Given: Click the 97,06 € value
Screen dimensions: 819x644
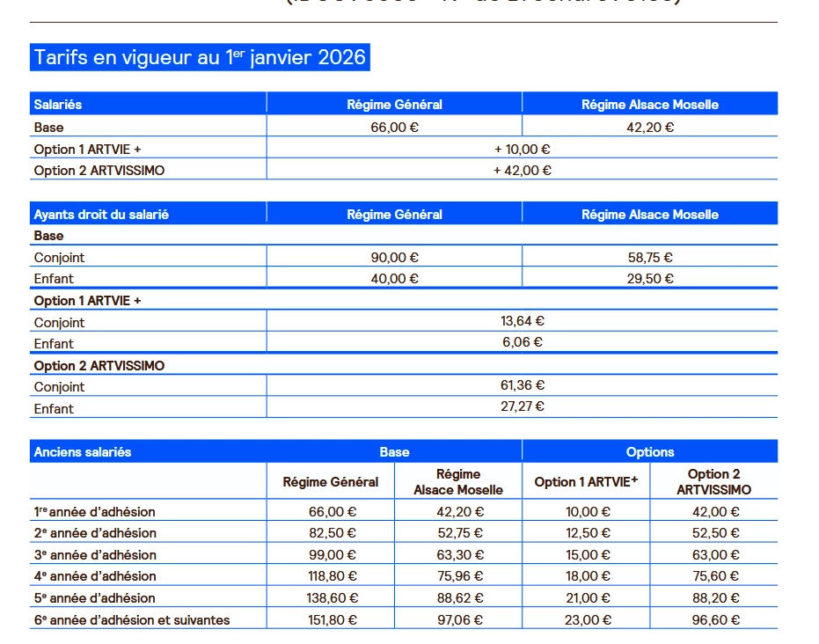Looking at the screenshot, I should [460, 620].
